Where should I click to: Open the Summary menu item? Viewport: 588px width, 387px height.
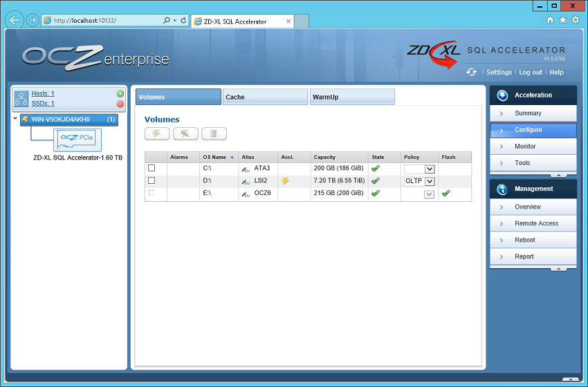point(533,113)
